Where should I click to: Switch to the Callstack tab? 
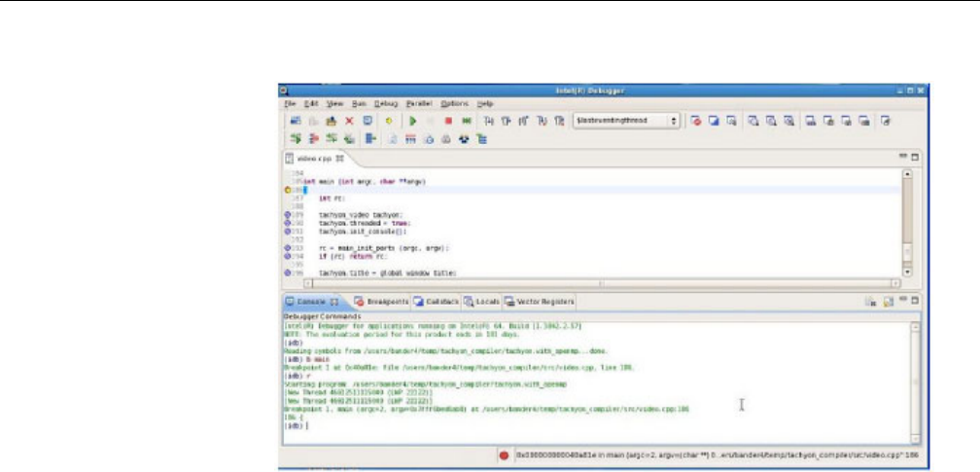coord(436,302)
